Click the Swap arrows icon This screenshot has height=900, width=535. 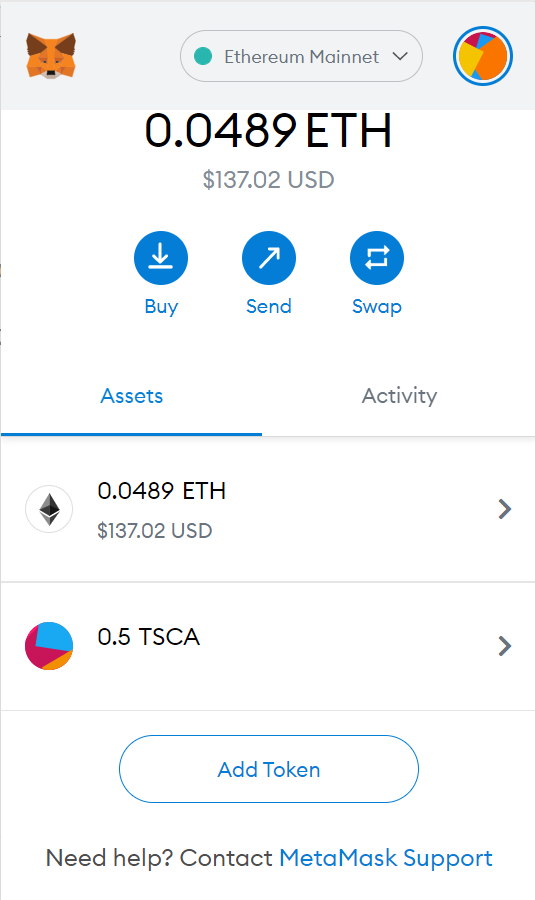pyautogui.click(x=377, y=258)
